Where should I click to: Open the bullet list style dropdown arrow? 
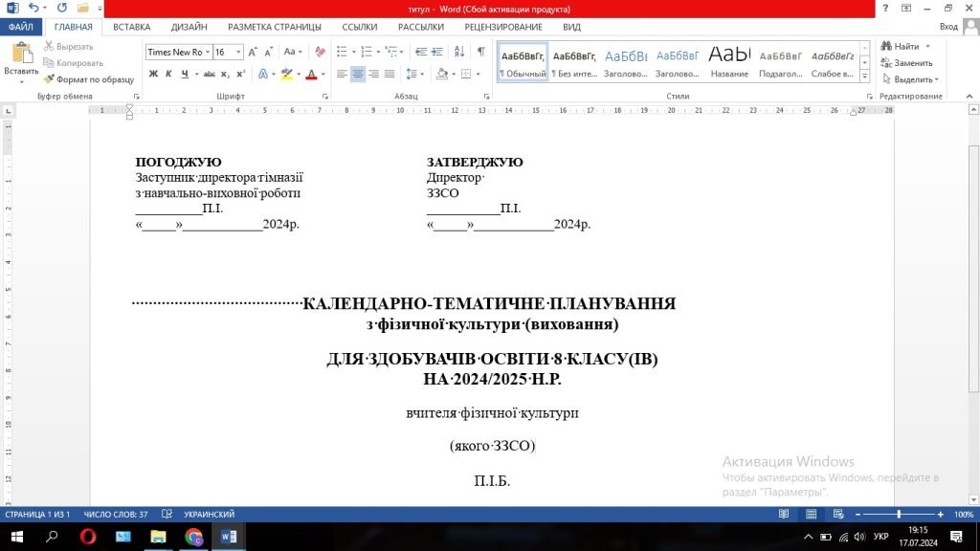click(354, 52)
